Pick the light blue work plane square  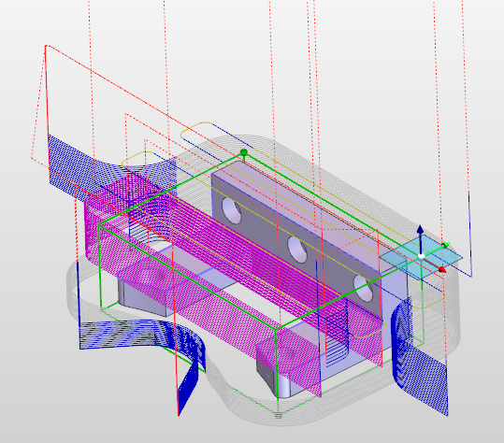tap(422, 257)
